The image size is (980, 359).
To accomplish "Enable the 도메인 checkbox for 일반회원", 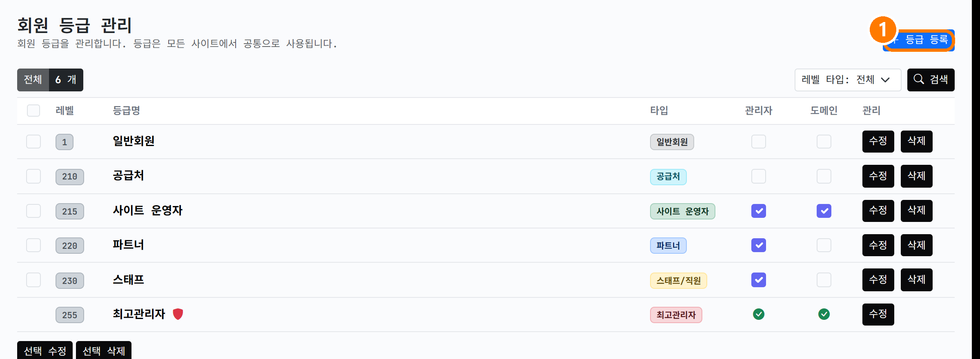I will [824, 142].
